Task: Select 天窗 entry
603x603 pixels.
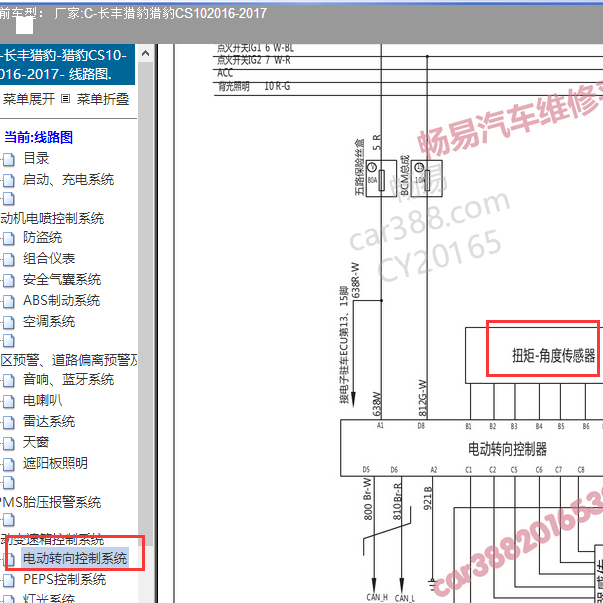Action: click(x=36, y=442)
